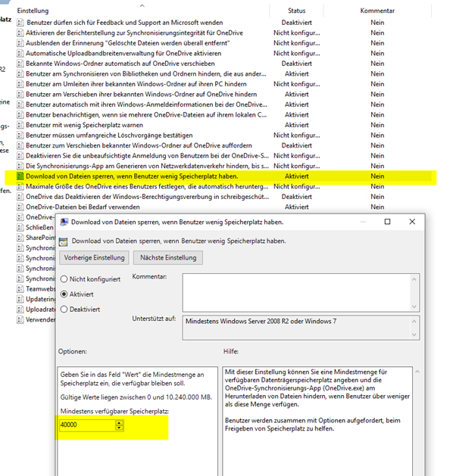Click the 'Nächste Einstellung' button
The image size is (456, 476).
(x=168, y=258)
